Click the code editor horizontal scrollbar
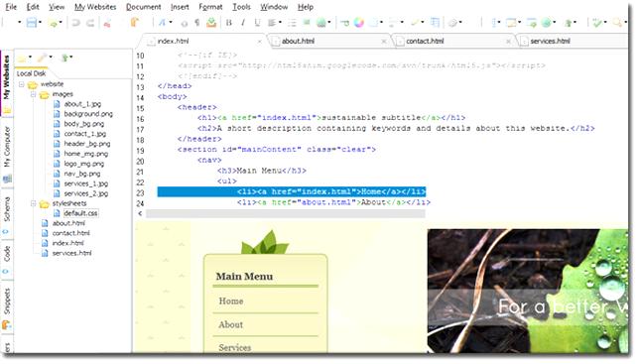 286,213
